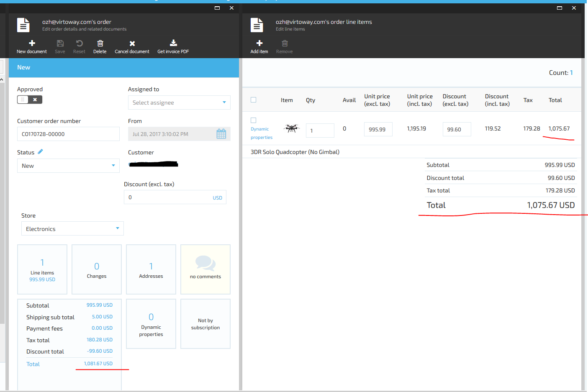Viewport: 588px width, 392px height.
Task: Click the Add item plus icon
Action: tap(259, 43)
